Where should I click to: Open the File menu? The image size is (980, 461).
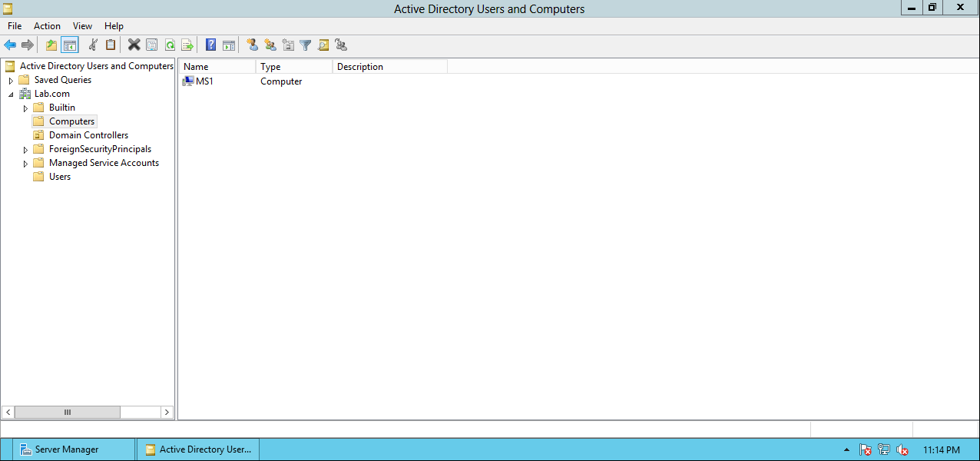pos(15,26)
